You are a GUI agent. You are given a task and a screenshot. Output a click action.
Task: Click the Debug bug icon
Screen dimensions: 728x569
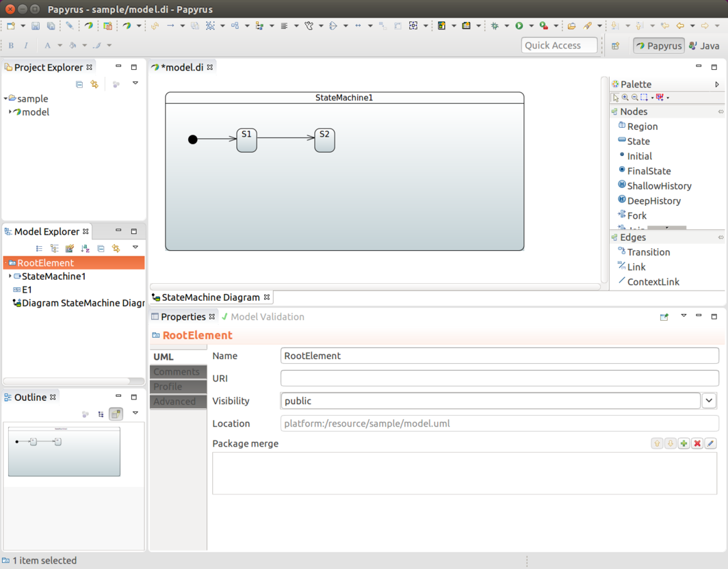click(495, 26)
